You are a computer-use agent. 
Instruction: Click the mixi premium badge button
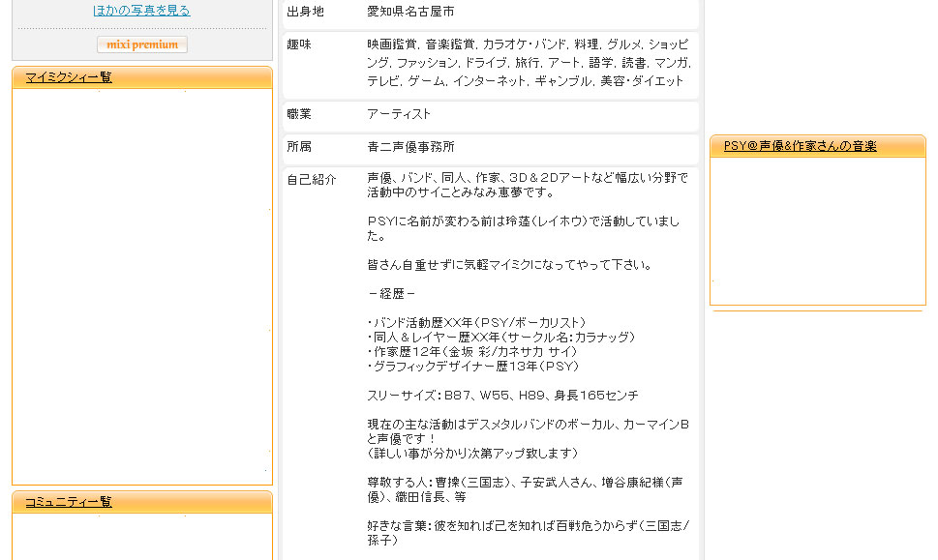[142, 44]
